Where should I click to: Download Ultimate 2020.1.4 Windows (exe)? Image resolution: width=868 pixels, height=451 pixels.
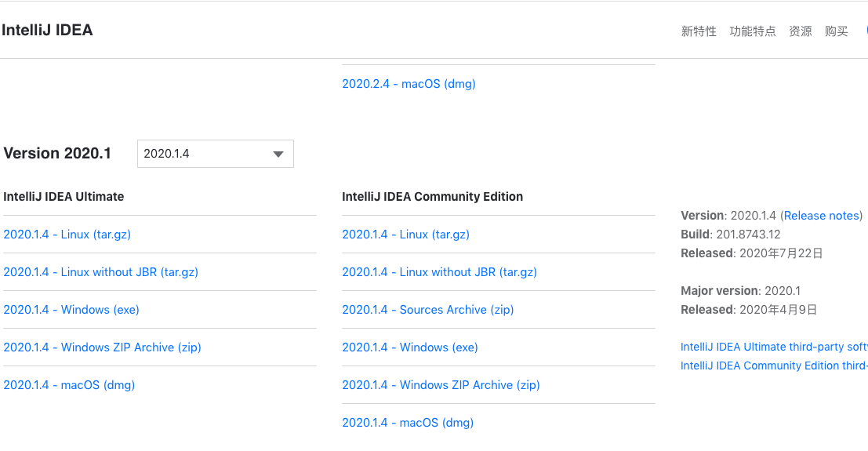pos(71,310)
